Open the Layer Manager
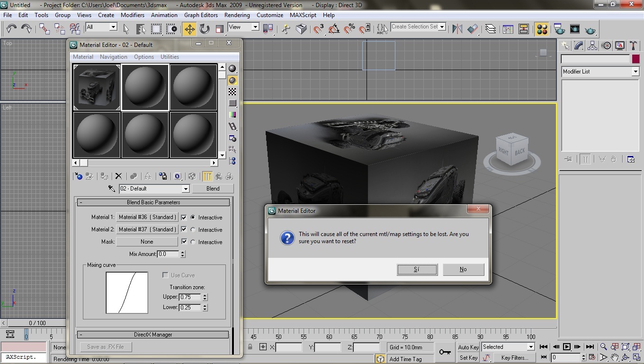 pos(491,29)
